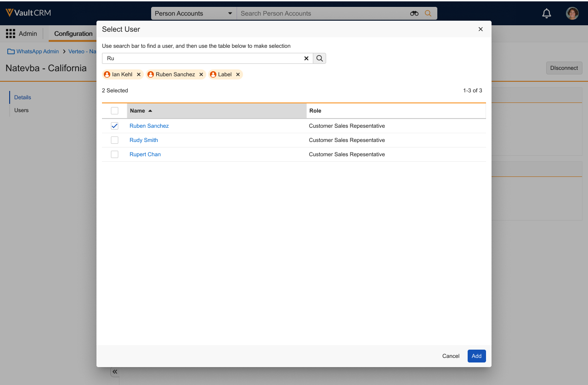This screenshot has height=385, width=588.
Task: Remove the Label chip
Action: 238,74
